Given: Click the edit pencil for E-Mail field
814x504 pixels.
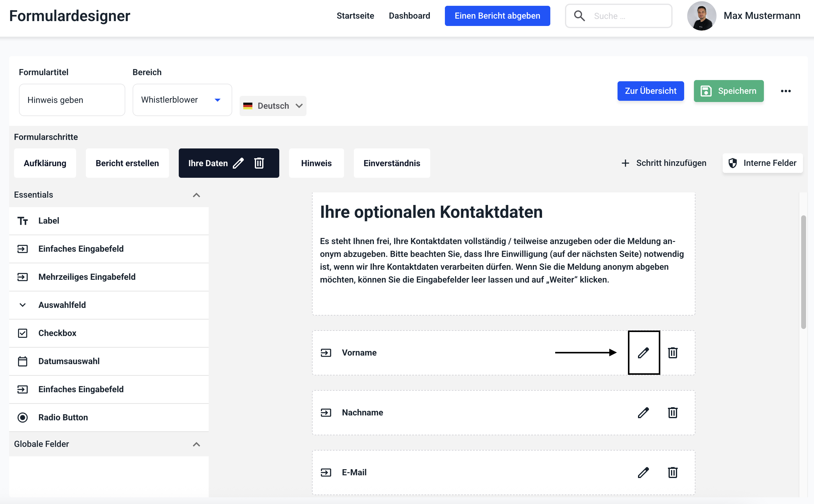Looking at the screenshot, I should pyautogui.click(x=643, y=472).
